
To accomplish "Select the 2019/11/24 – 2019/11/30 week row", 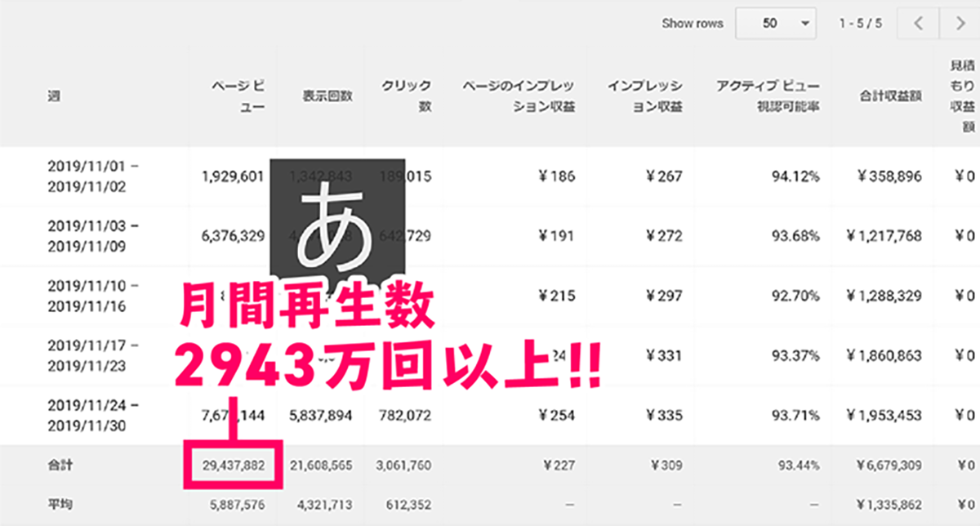I will (x=92, y=415).
